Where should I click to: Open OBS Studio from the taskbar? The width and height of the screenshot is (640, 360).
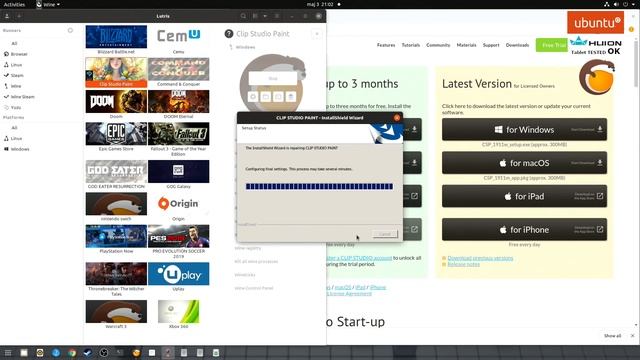pos(104,353)
